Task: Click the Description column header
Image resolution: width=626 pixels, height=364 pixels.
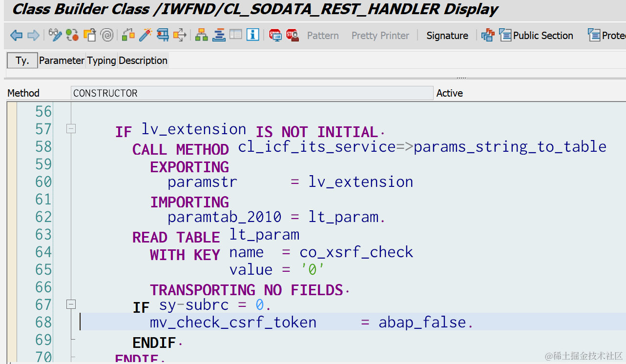Action: pyautogui.click(x=143, y=61)
